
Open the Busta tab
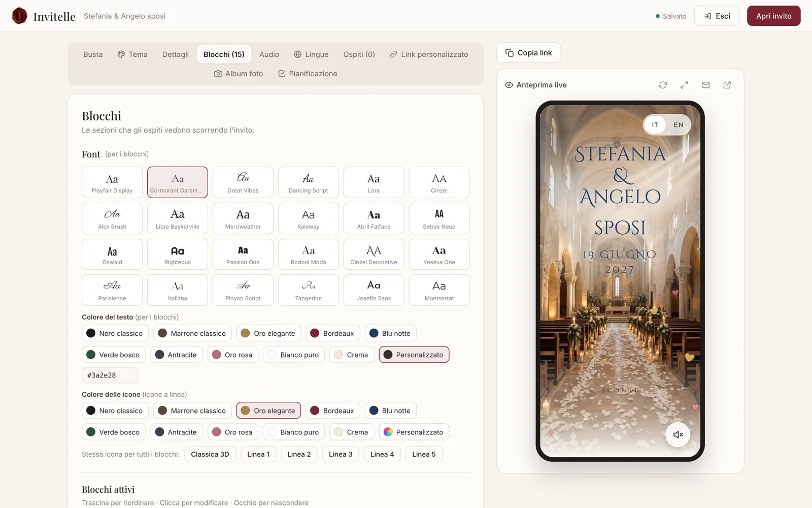coord(93,54)
